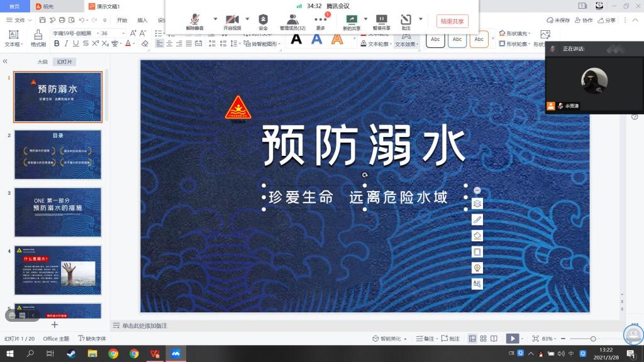This screenshot has height=362, width=644.
Task: Open the Insert ribbon tab
Action: [x=143, y=20]
